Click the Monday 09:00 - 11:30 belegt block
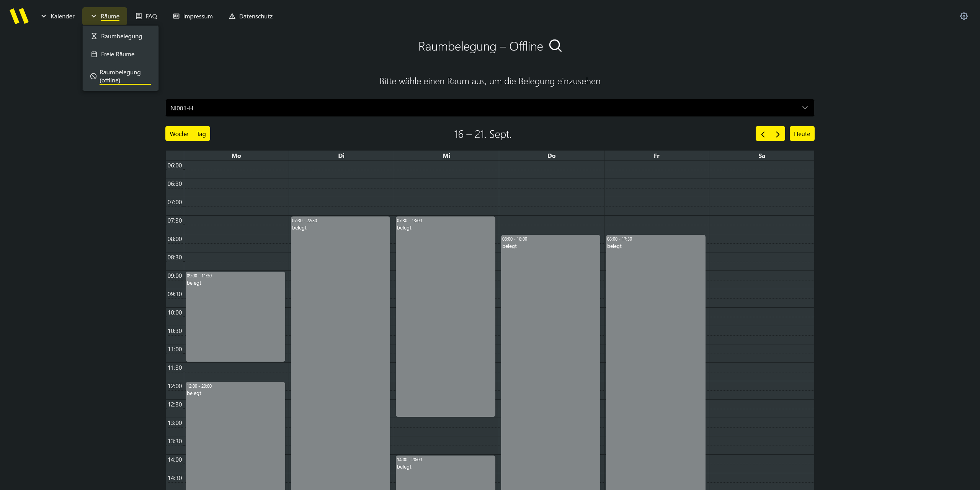Image resolution: width=980 pixels, height=490 pixels. click(235, 316)
